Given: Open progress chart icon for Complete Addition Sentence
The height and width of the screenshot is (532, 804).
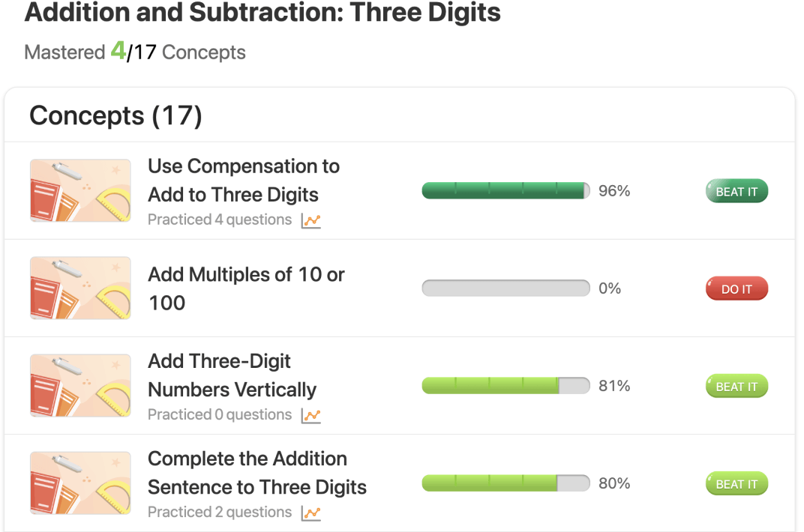Looking at the screenshot, I should pos(310,513).
